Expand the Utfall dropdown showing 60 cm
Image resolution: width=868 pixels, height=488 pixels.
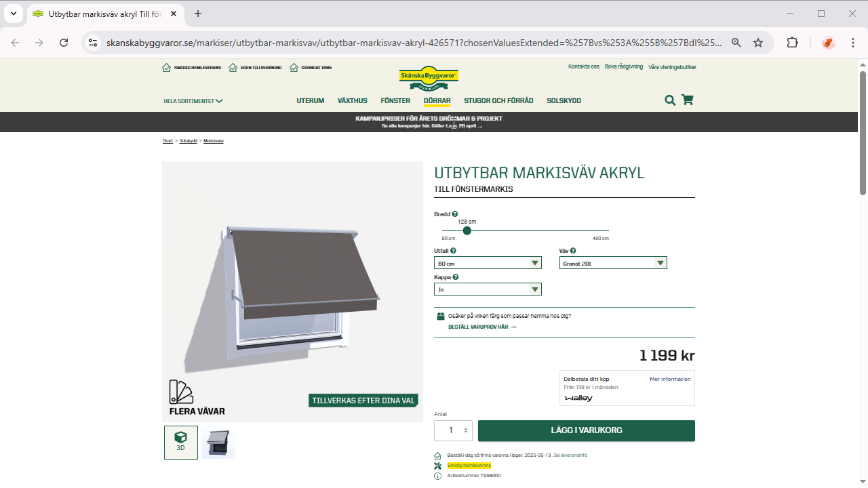[x=488, y=263]
